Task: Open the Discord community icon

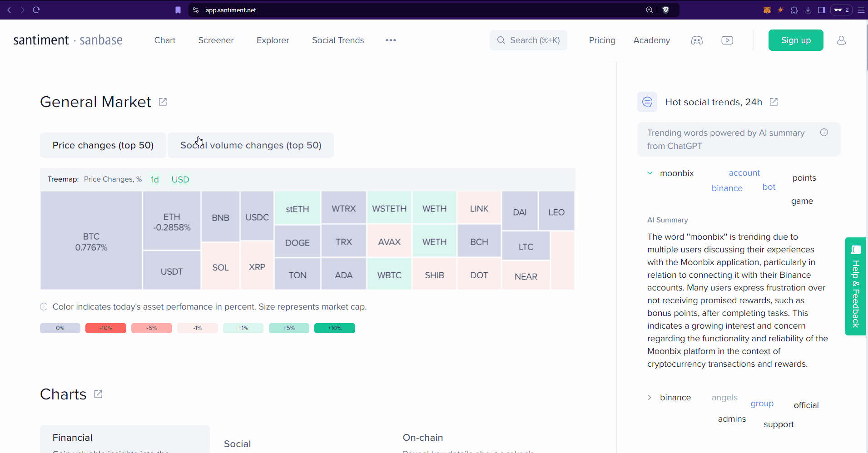Action: point(697,40)
